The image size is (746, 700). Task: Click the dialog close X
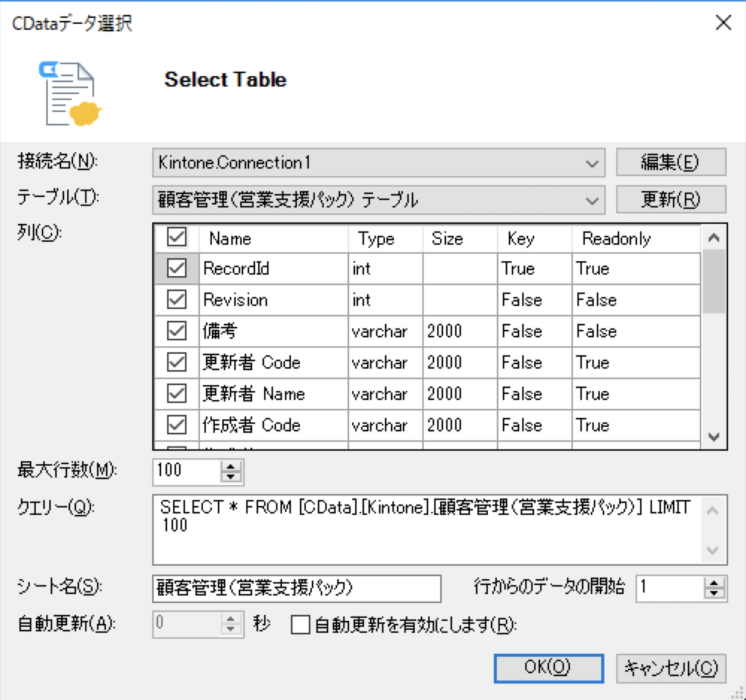tap(722, 22)
